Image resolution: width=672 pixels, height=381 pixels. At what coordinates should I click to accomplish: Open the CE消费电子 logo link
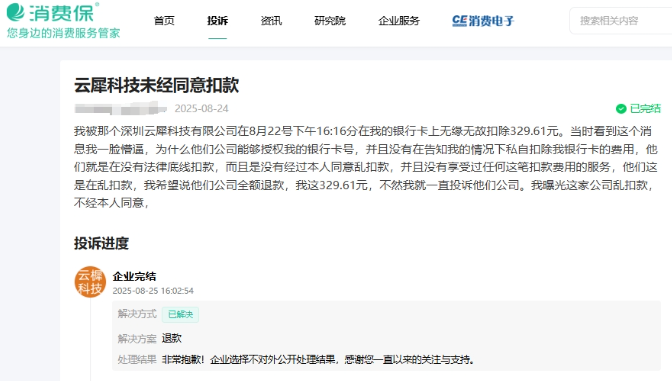click(x=483, y=21)
